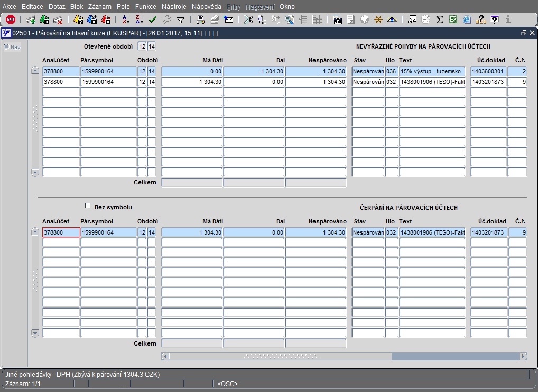Screen dimensions: 538x392
Task: Click the first empty Anal.účet cell in upper table
Action: 61,92
